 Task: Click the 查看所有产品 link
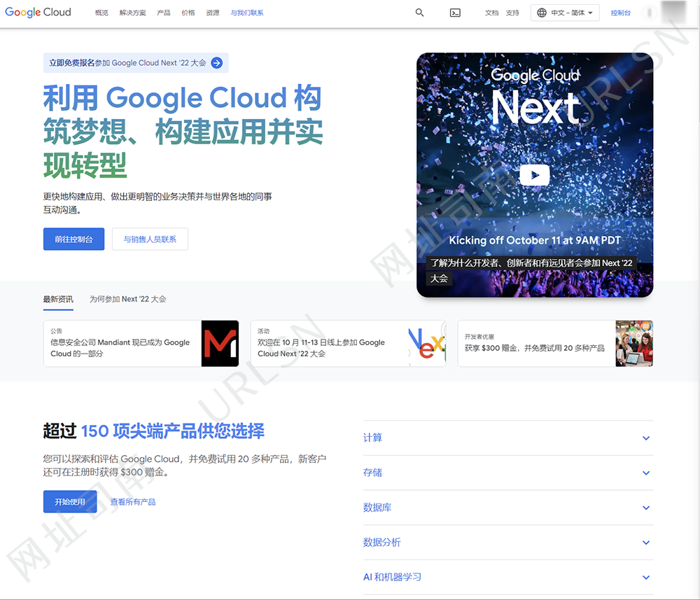(x=133, y=502)
